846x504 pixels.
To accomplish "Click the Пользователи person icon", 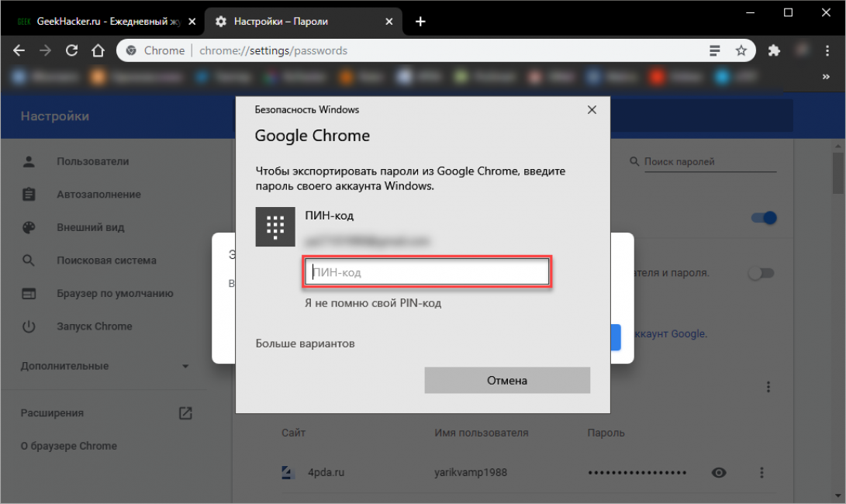I will 29,161.
